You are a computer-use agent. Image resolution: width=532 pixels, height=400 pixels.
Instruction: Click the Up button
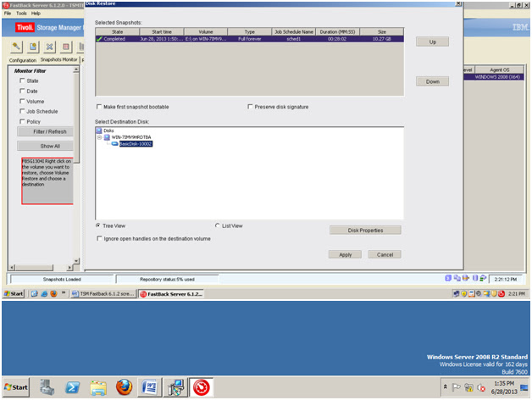(432, 42)
